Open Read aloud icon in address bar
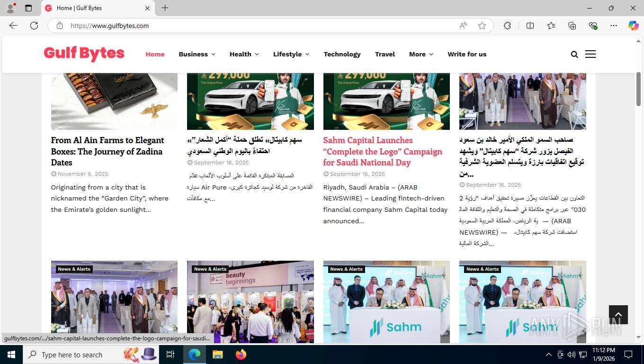Screen dimensions: 644x364 point(463,26)
